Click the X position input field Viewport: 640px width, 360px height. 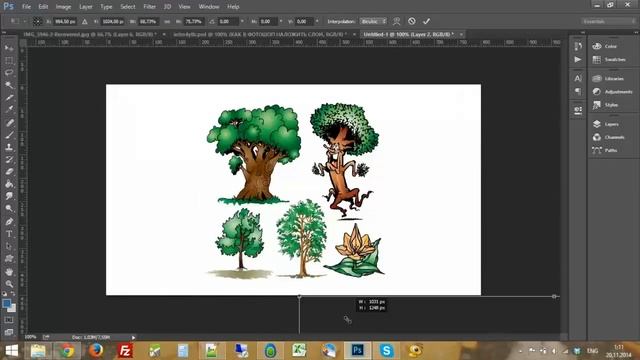65,21
